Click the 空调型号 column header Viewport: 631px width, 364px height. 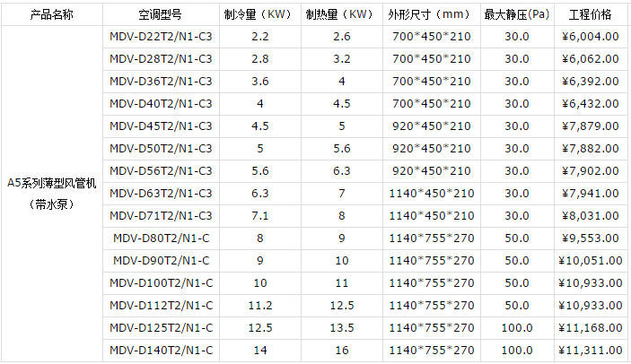(161, 14)
